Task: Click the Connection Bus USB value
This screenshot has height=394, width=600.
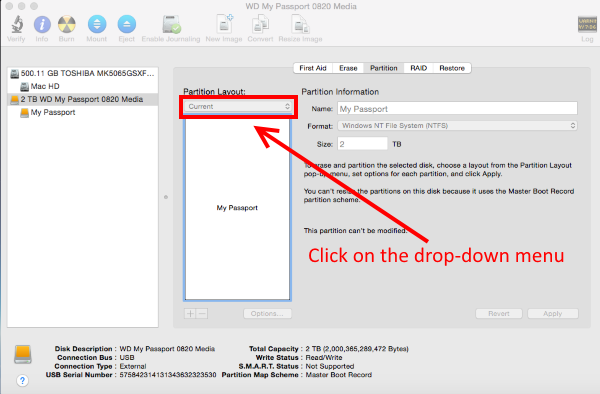Action: coord(127,358)
